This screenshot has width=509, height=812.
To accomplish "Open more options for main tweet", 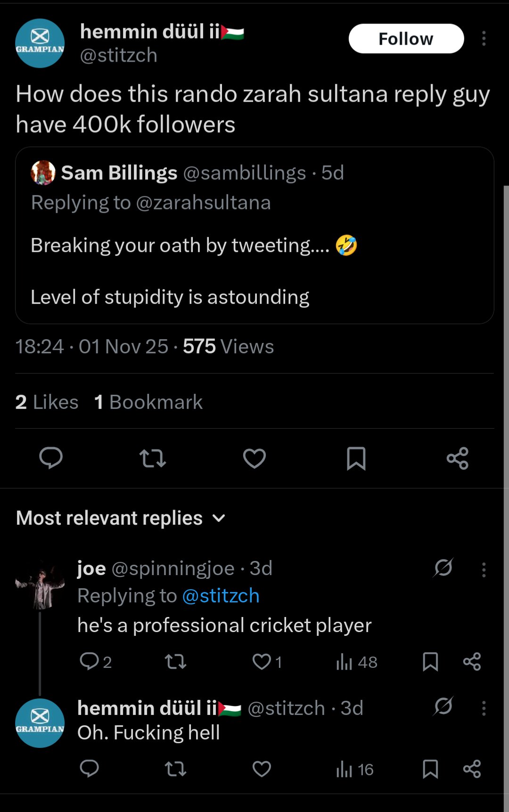I will tap(484, 39).
